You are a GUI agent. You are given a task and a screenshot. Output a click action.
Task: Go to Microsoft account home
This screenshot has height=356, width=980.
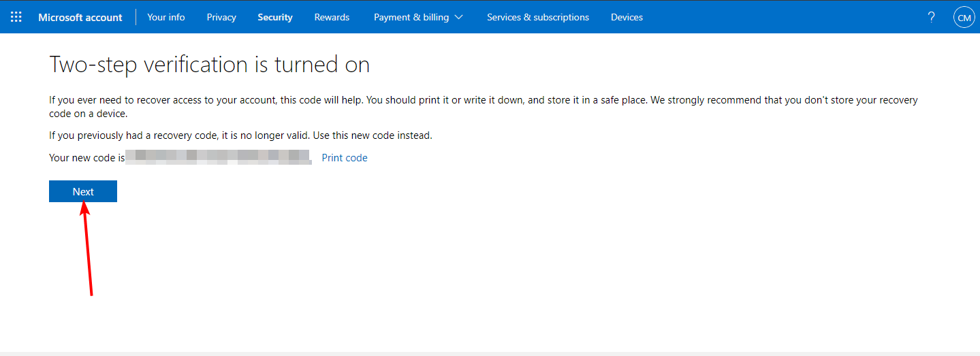80,17
